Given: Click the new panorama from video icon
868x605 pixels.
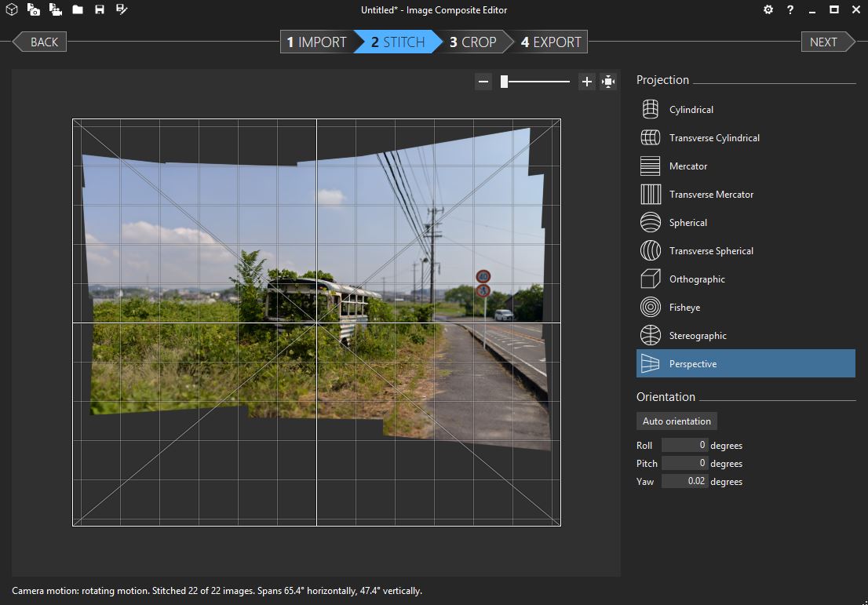Looking at the screenshot, I should (56, 9).
